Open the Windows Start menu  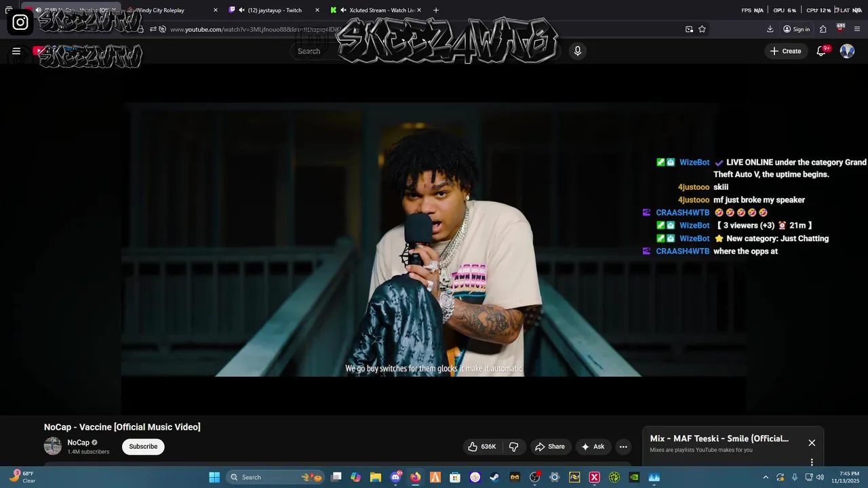214,477
